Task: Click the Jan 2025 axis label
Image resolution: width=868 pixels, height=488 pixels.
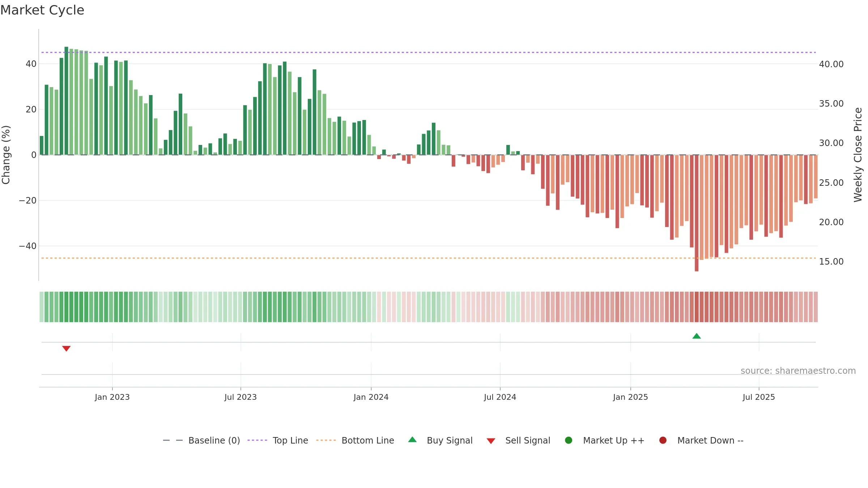Action: click(x=630, y=397)
